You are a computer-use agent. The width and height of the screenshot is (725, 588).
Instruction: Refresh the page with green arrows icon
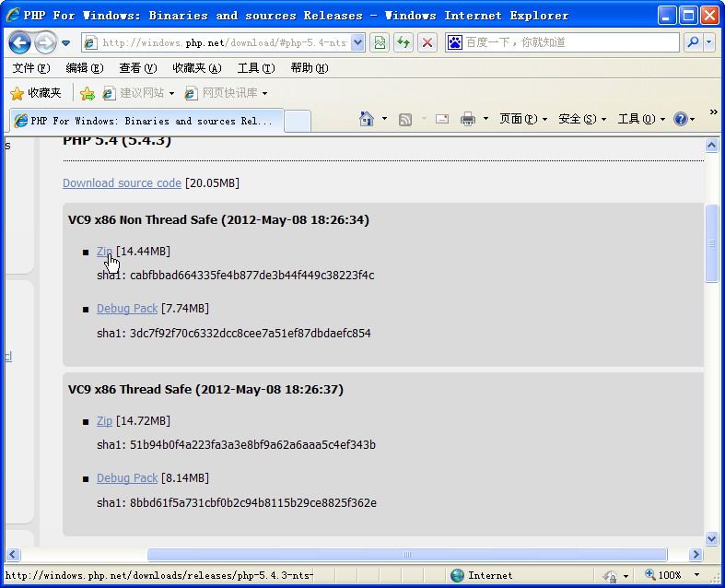click(x=403, y=43)
